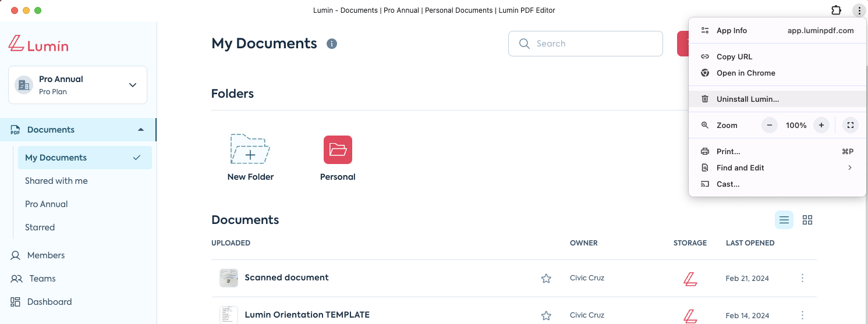Open Pro Annual documents list

[47, 204]
